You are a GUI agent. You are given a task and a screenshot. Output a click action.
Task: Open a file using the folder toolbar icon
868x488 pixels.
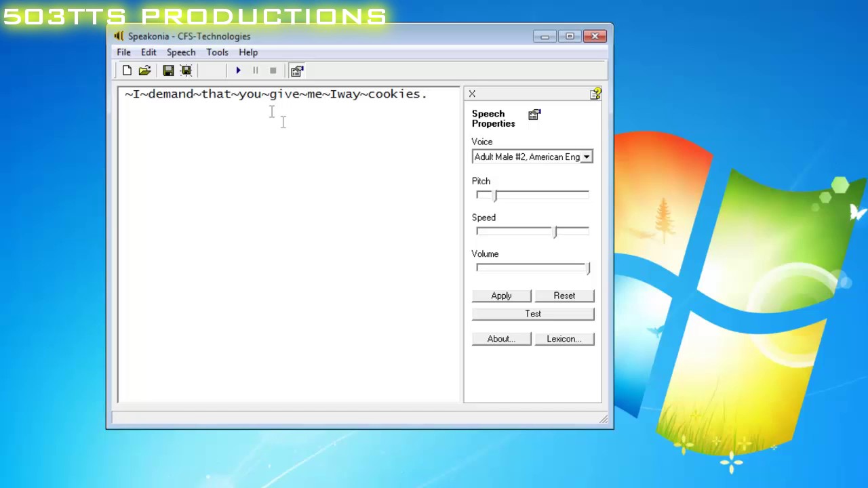pyautogui.click(x=144, y=70)
